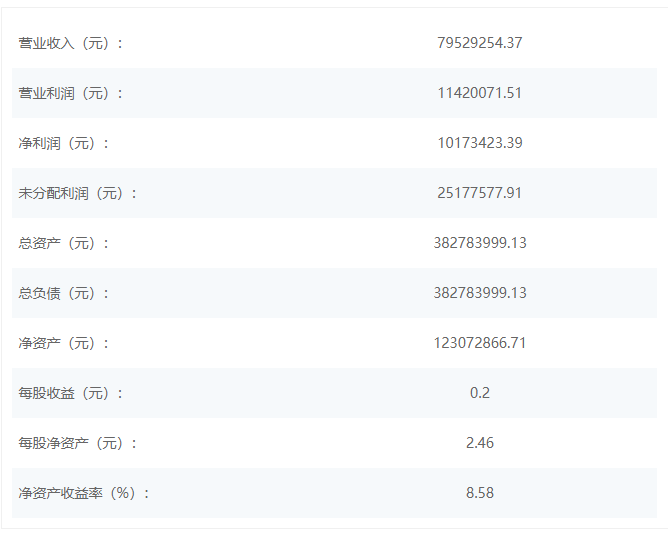Viewport: 668px width, 540px height.
Task: Click the 总资产（元） label
Action: tap(64, 243)
